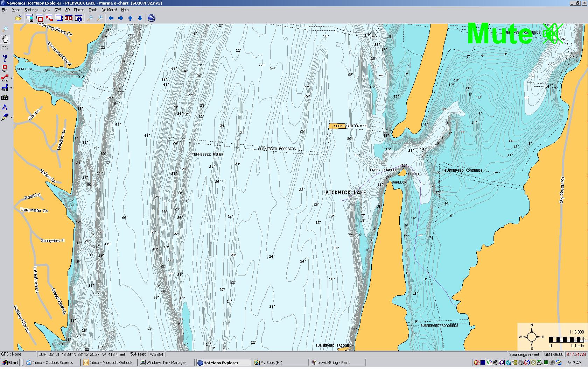Toggle the green Mute speaker icon
The width and height of the screenshot is (588, 387).
click(x=553, y=34)
